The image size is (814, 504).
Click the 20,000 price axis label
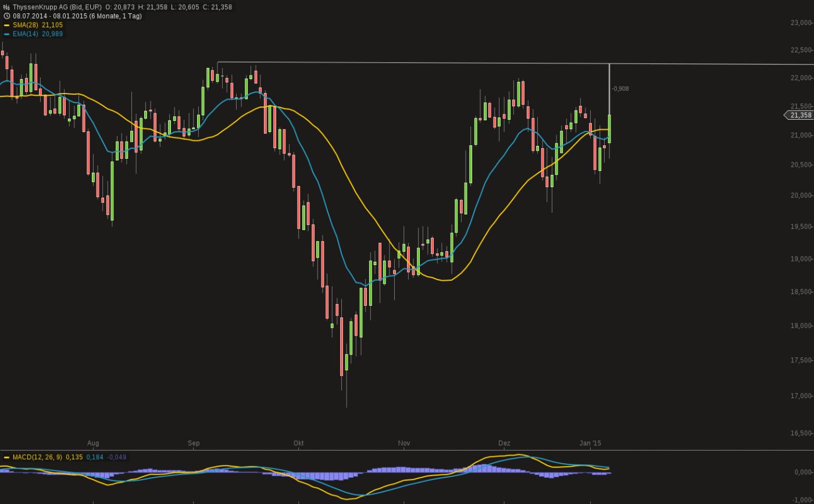(801, 195)
